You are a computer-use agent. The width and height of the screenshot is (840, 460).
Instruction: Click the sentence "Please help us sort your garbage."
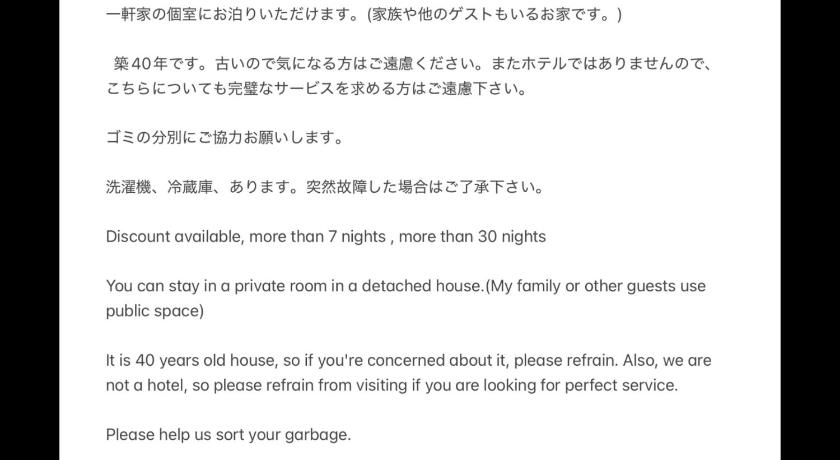[228, 434]
